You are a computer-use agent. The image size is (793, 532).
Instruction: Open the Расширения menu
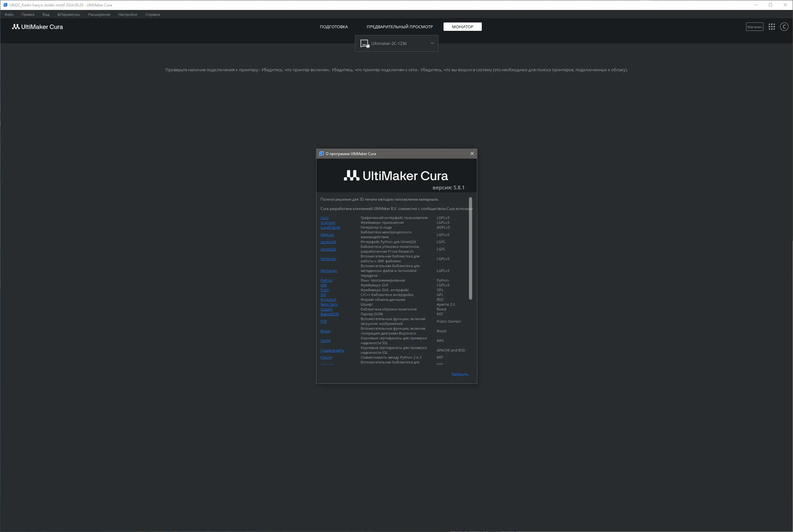click(x=99, y=14)
